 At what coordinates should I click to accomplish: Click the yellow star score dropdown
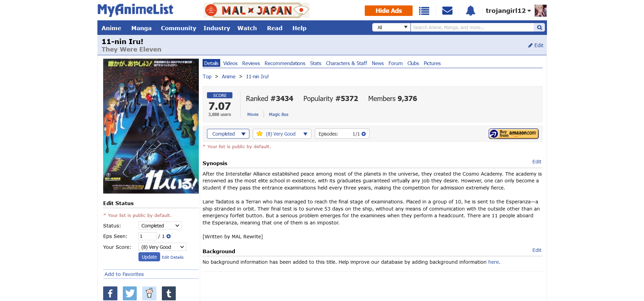[282, 134]
